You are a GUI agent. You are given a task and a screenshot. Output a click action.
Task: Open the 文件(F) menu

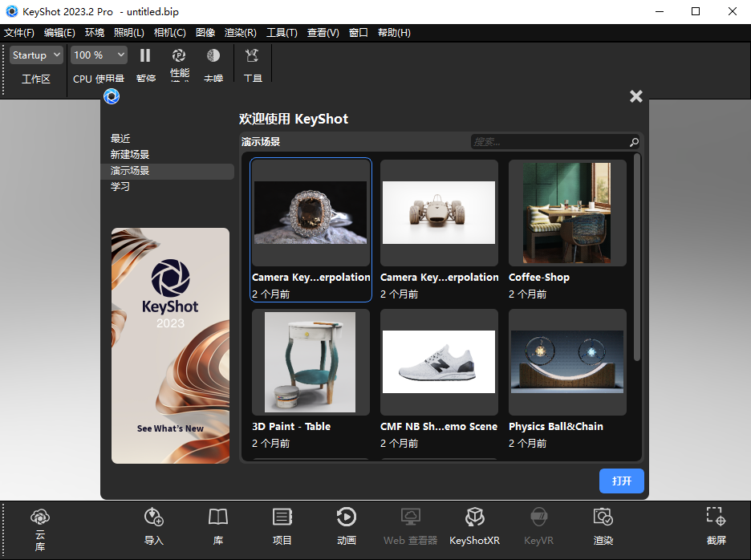pyautogui.click(x=19, y=33)
